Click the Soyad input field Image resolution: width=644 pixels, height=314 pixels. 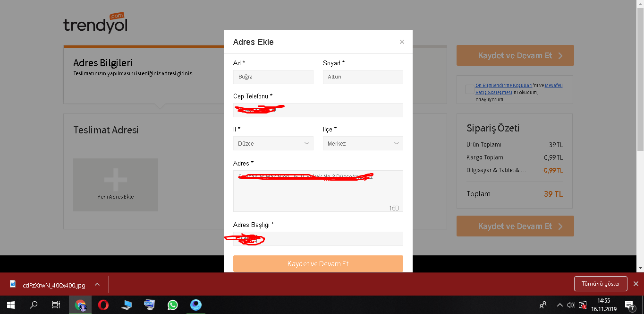pos(363,77)
